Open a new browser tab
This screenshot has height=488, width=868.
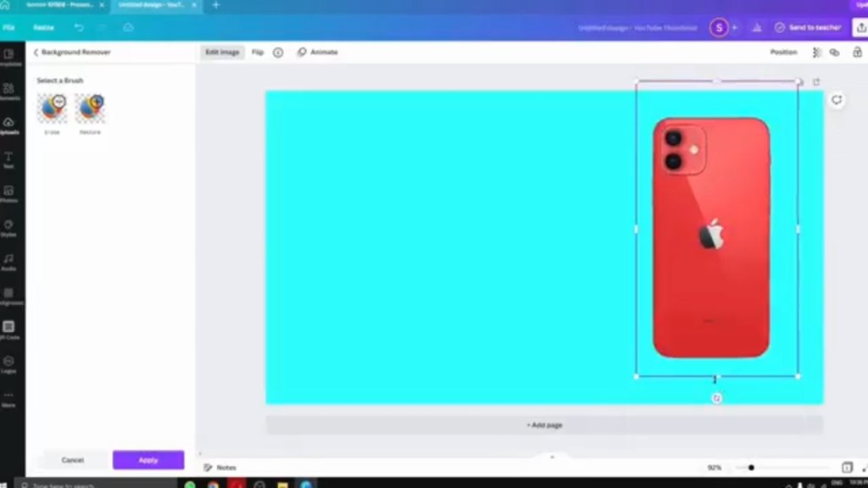pyautogui.click(x=216, y=4)
